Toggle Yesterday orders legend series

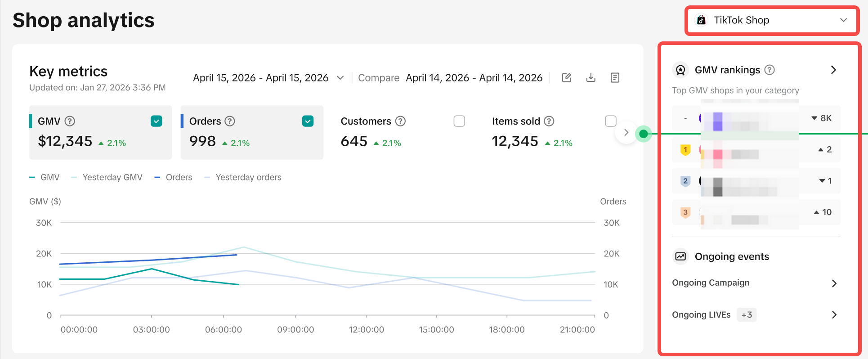point(243,177)
